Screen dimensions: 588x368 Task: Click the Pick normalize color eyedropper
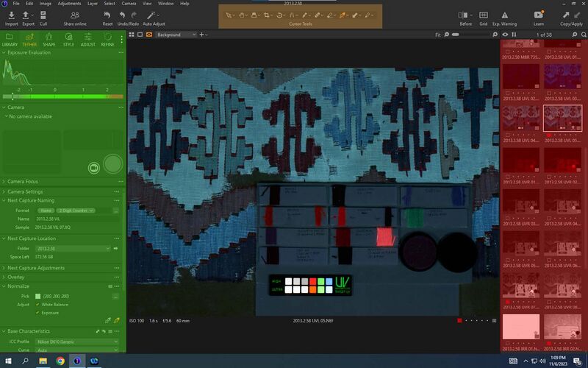pos(108,320)
